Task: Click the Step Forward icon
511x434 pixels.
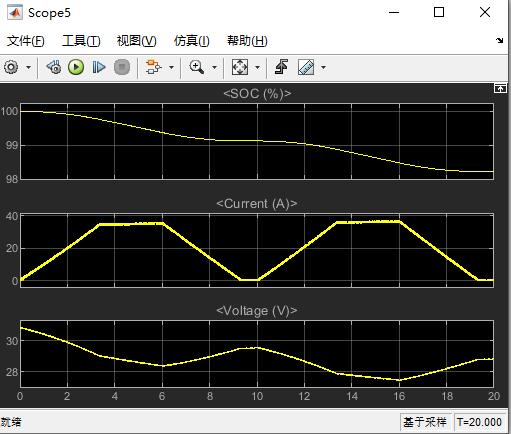Action: pos(99,67)
